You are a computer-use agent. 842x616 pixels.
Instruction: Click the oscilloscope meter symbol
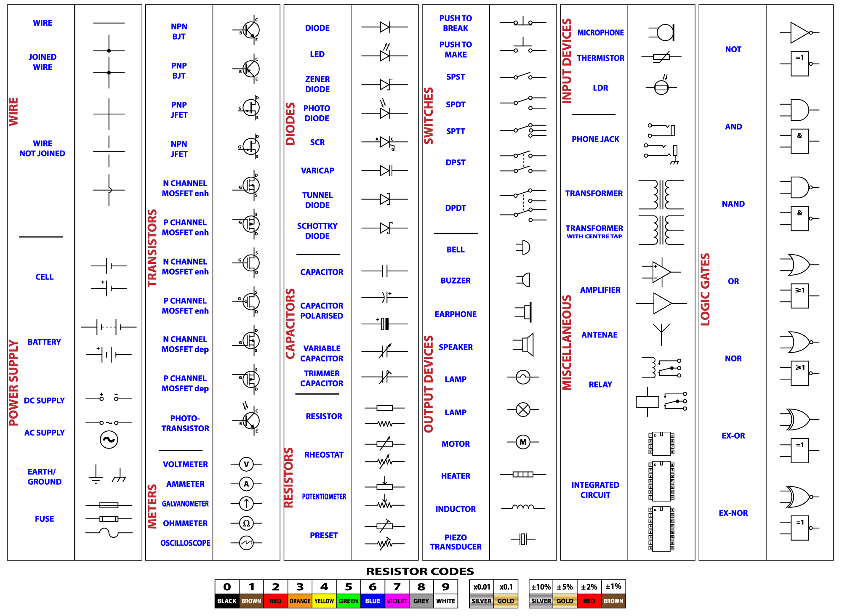(x=246, y=543)
